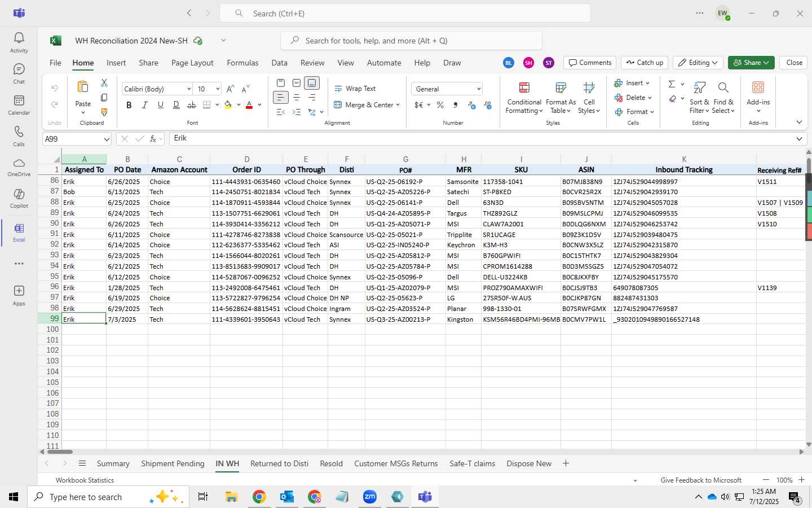This screenshot has width=812, height=508.
Task: Open the all sheets list menu icon
Action: click(x=82, y=463)
